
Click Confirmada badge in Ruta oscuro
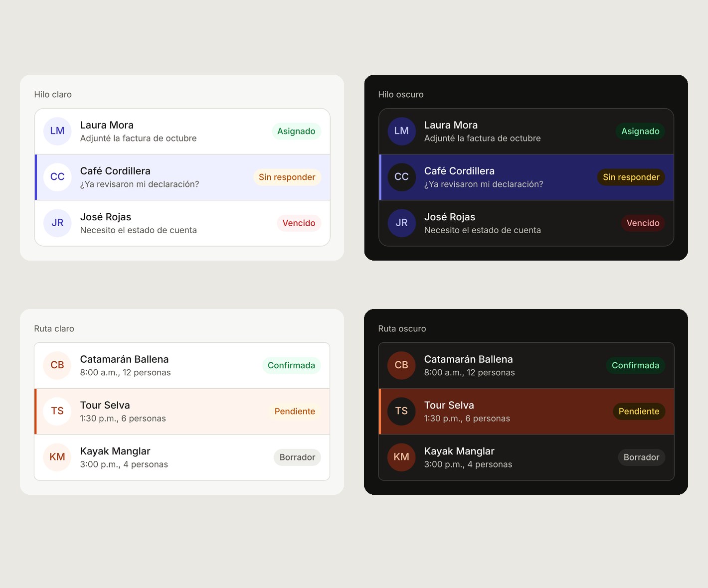point(635,365)
